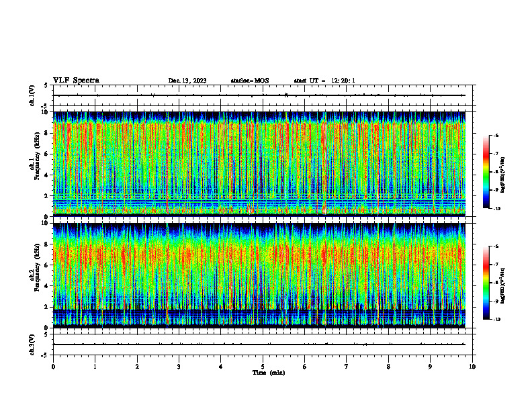Click the 'VLF Spectra' title text
532x411 pixels.
click(x=76, y=81)
